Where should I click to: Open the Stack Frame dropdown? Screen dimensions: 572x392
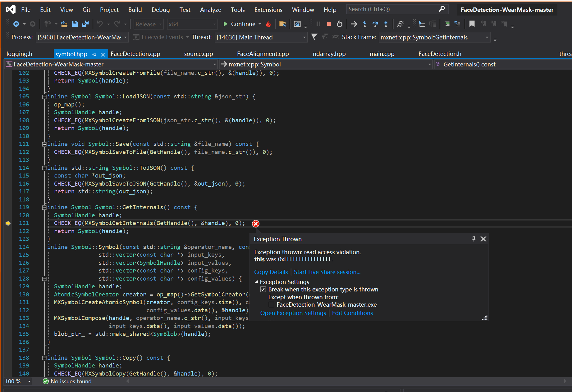[487, 37]
